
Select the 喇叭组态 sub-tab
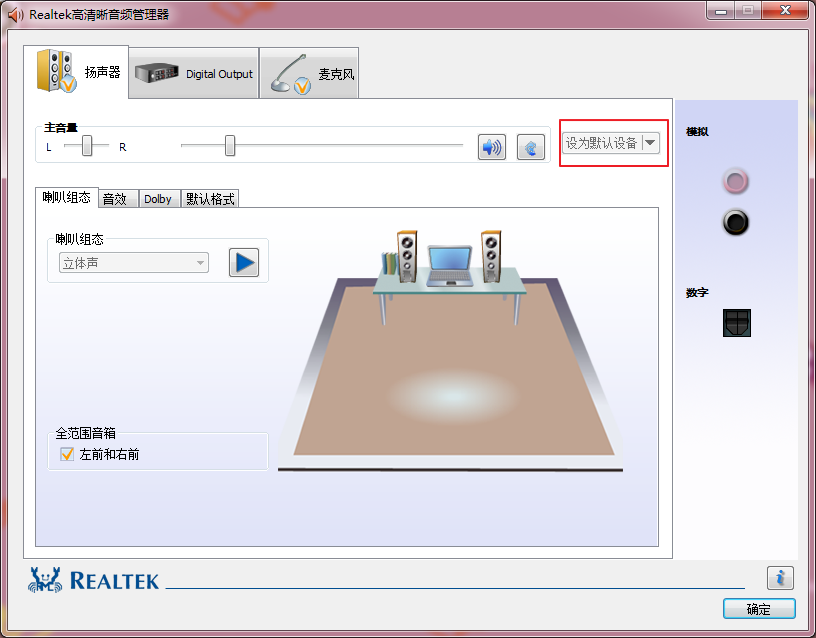coord(67,198)
